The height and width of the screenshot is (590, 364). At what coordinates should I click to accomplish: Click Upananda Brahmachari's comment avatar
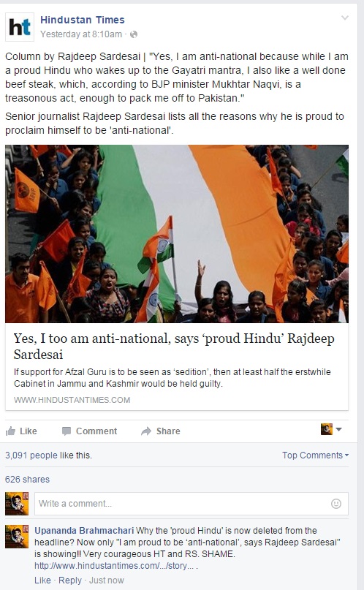[x=17, y=536]
